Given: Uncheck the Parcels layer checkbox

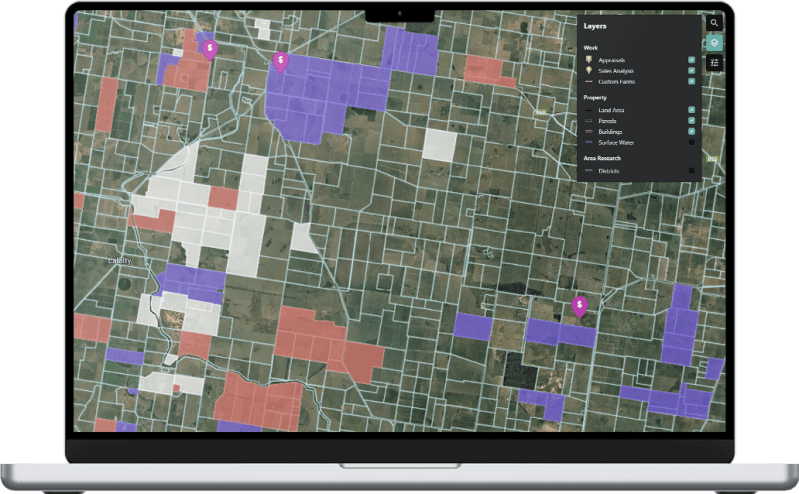Looking at the screenshot, I should coord(691,120).
